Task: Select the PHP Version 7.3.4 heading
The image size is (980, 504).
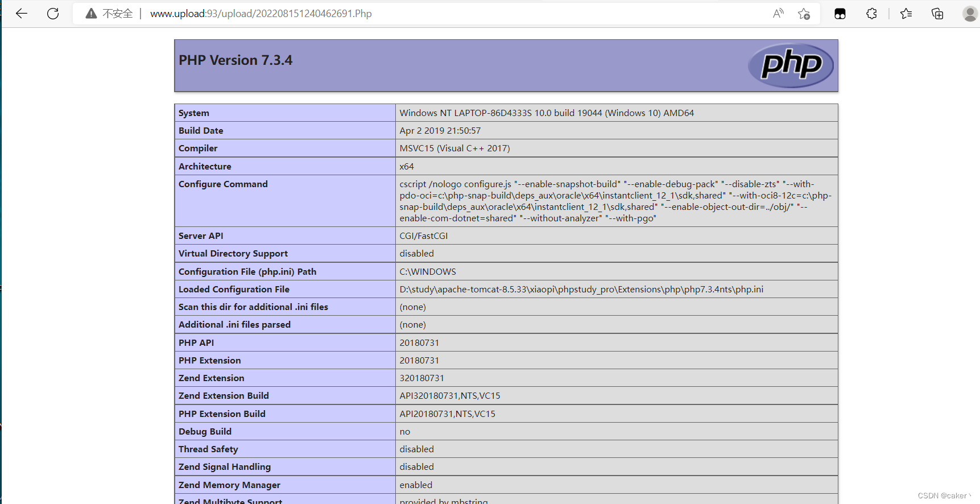Action: pyautogui.click(x=235, y=60)
